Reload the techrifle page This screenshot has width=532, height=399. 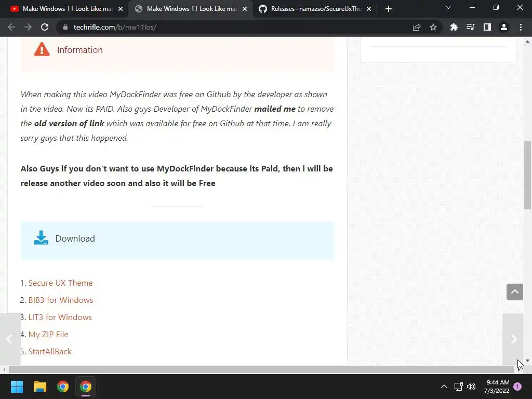coord(45,27)
